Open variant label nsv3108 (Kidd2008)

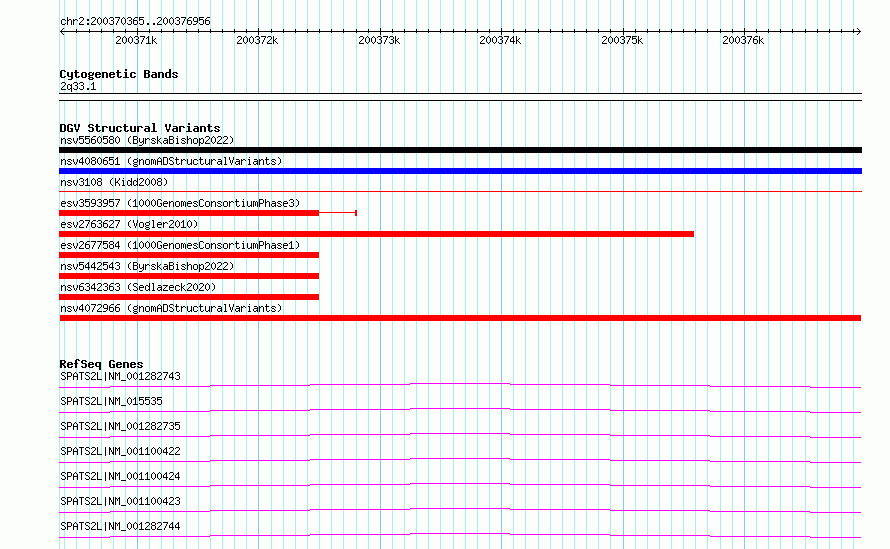114,182
